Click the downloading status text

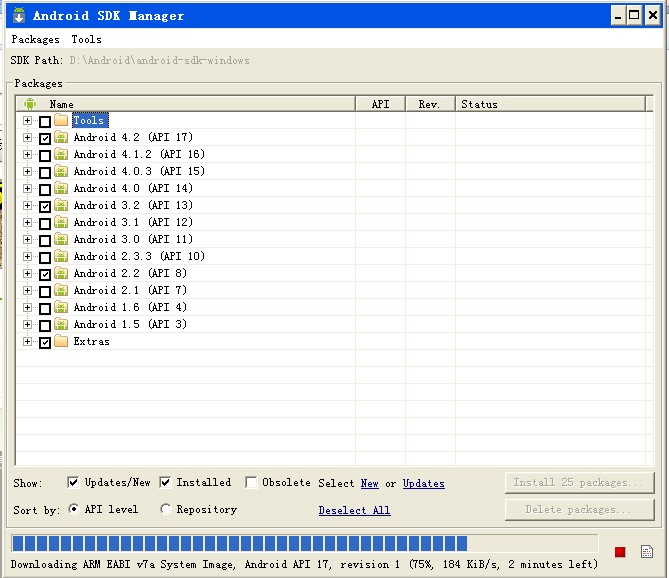point(304,564)
